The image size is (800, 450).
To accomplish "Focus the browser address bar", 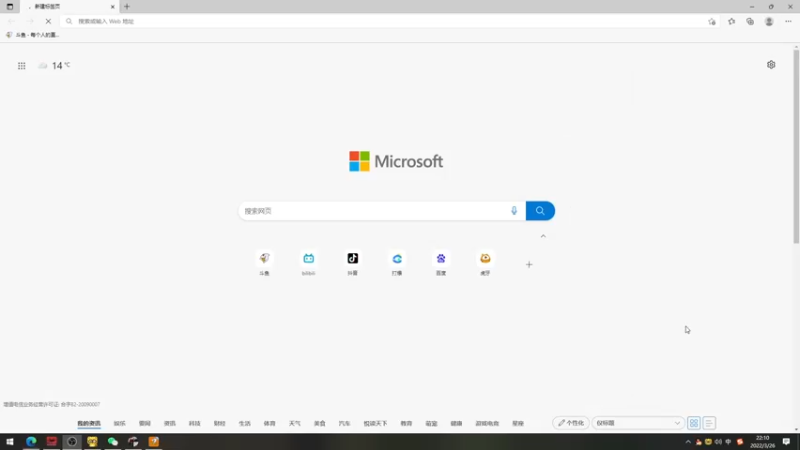I will click(383, 21).
